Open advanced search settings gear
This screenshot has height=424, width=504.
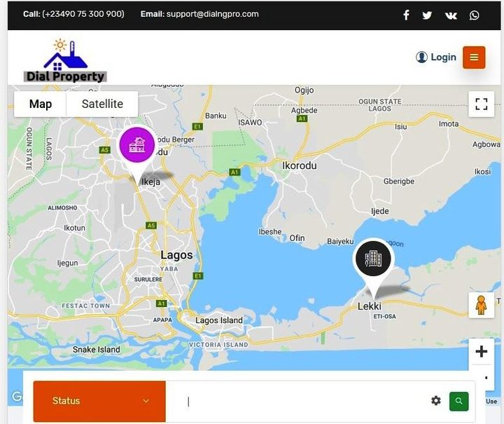(436, 401)
